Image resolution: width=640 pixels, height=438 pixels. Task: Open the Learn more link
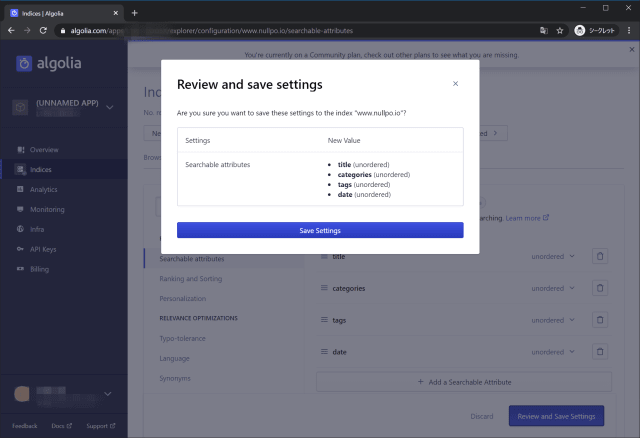[x=527, y=218]
